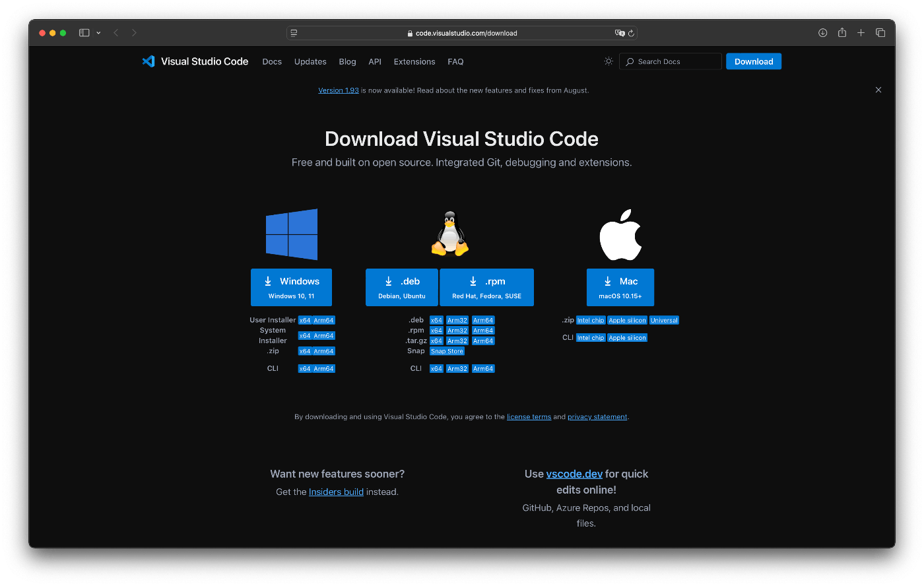Show the tab overview icon in Safari
Screen dimensions: 924x586
point(880,33)
